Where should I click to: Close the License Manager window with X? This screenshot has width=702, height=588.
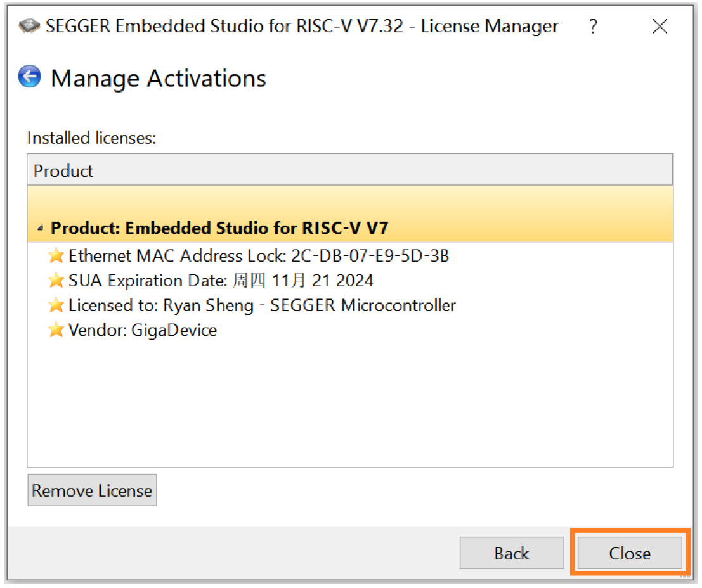pos(660,27)
